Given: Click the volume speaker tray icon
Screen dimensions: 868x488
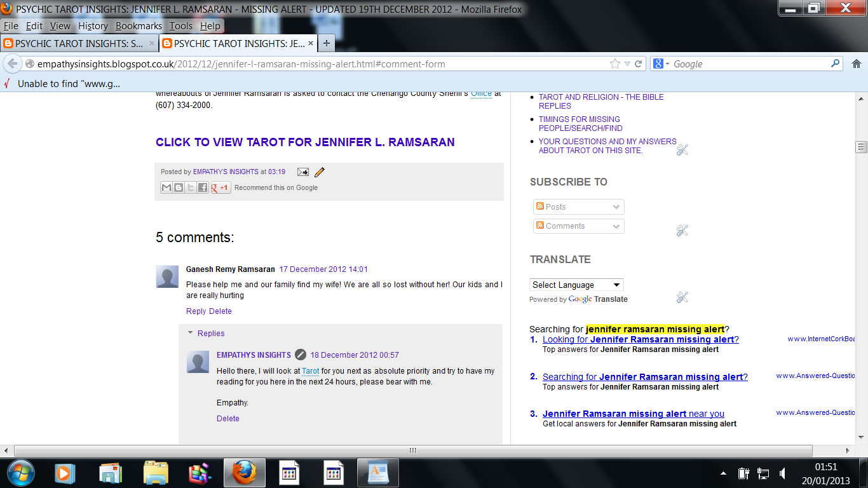Looking at the screenshot, I should tap(782, 473).
